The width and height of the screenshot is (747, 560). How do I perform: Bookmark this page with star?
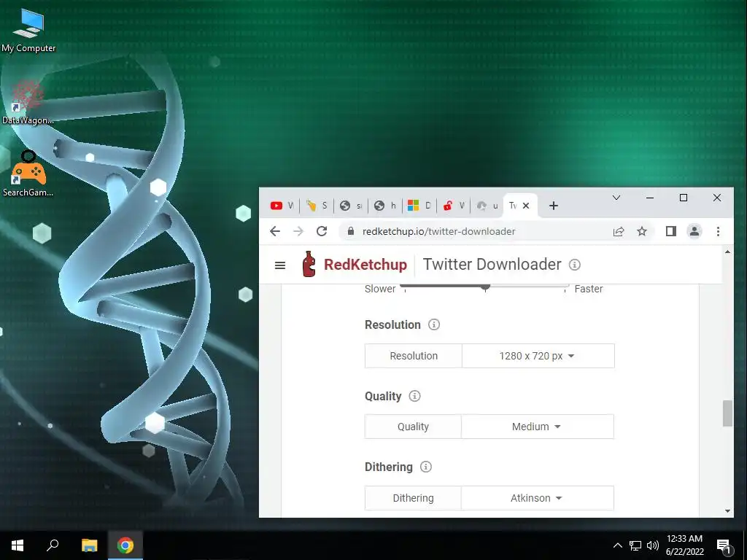coord(642,231)
